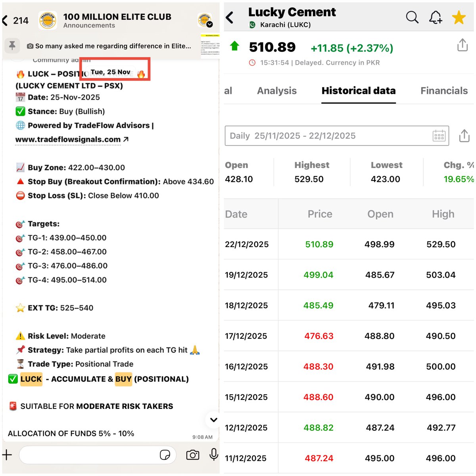Image resolution: width=476 pixels, height=476 pixels.
Task: Export historical data with share icon
Action: pos(464,136)
